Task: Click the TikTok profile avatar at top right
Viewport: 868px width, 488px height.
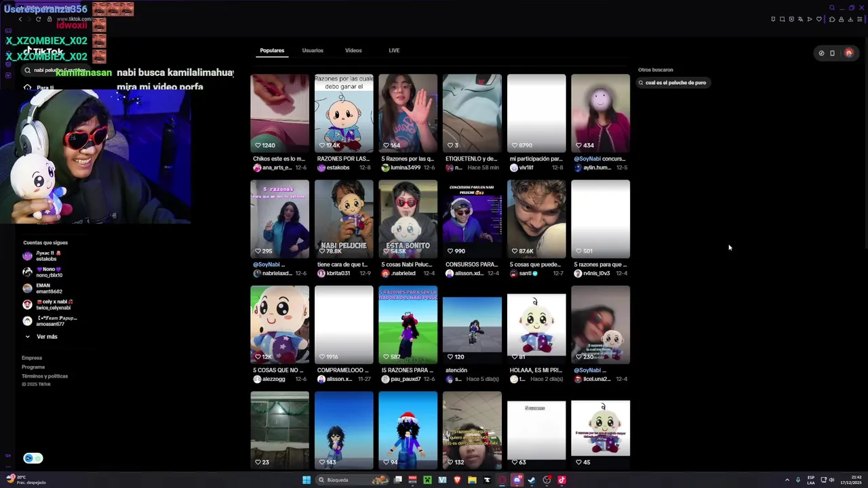Action: 849,53
